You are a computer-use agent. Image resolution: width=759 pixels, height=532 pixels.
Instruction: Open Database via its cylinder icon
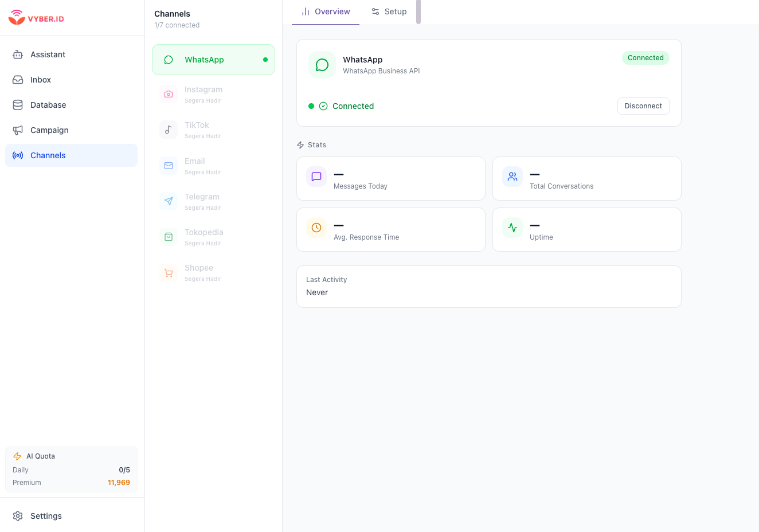pyautogui.click(x=18, y=105)
